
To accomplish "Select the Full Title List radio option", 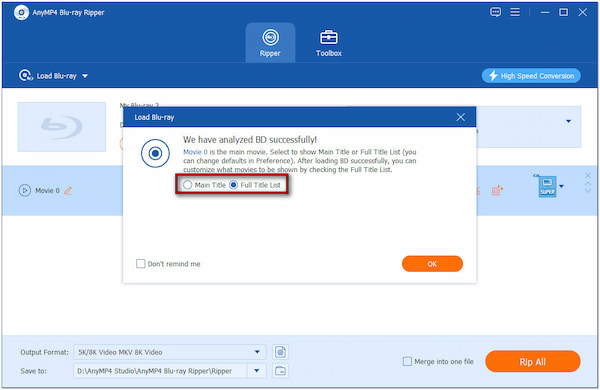I will (233, 185).
